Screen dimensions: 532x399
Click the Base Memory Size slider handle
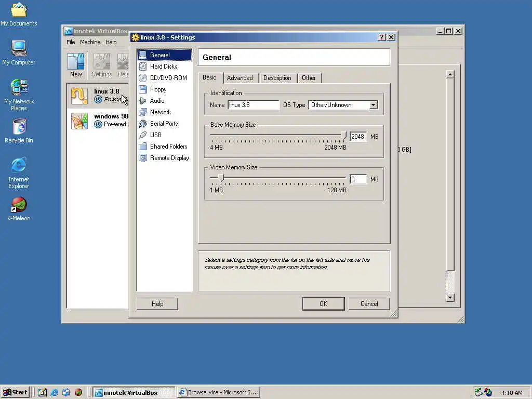click(344, 136)
